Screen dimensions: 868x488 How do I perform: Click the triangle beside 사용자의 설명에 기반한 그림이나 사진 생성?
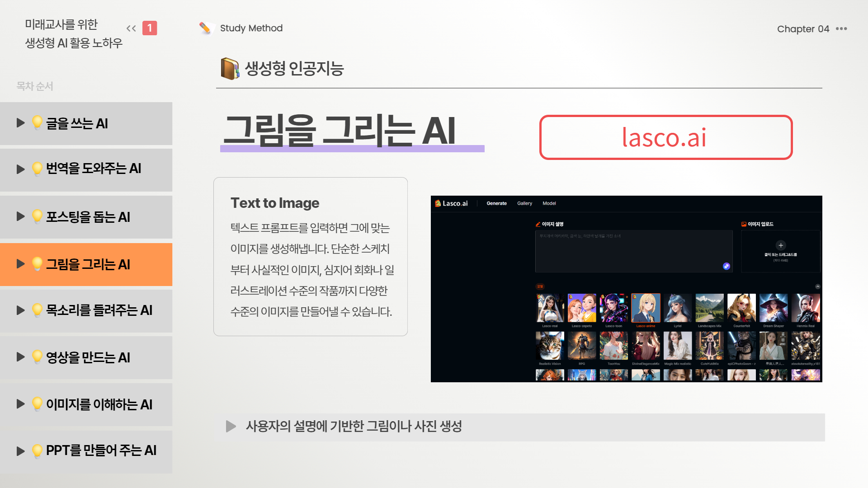pyautogui.click(x=231, y=426)
